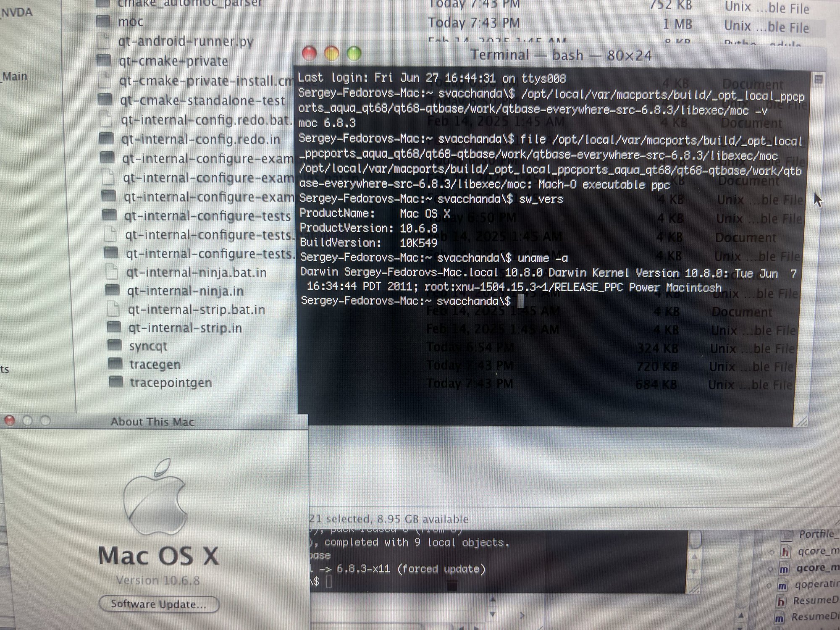Screen dimensions: 840x630
Task: Click the Terminal window's green zoom button
Action: pyautogui.click(x=354, y=53)
